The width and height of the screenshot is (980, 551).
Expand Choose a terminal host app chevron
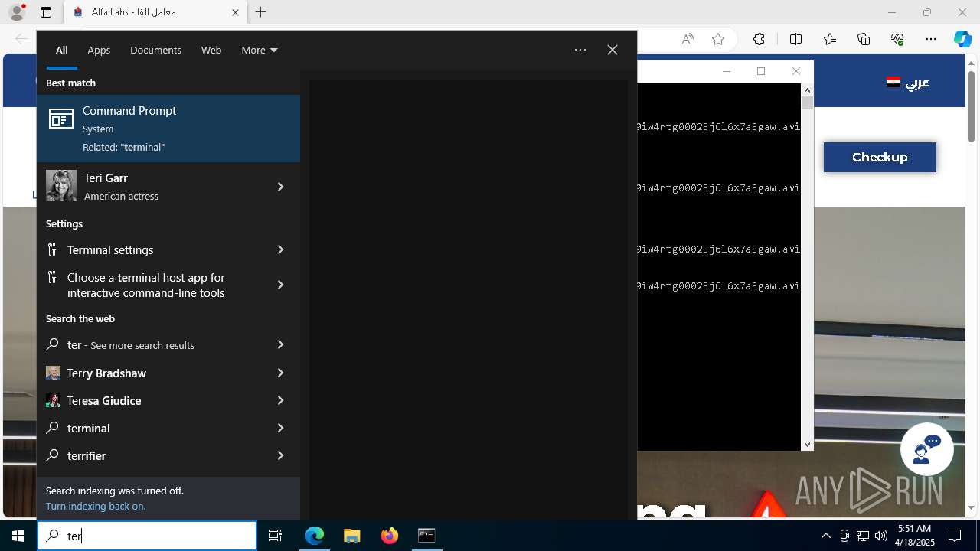(280, 285)
